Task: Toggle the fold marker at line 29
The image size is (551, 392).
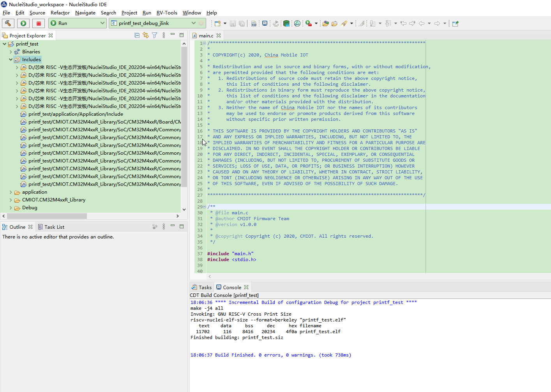Action: (205, 207)
